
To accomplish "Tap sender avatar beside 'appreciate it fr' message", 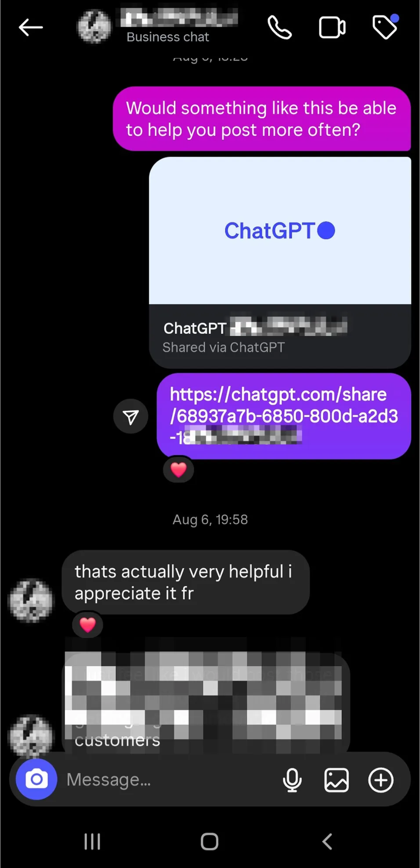I will point(31,601).
